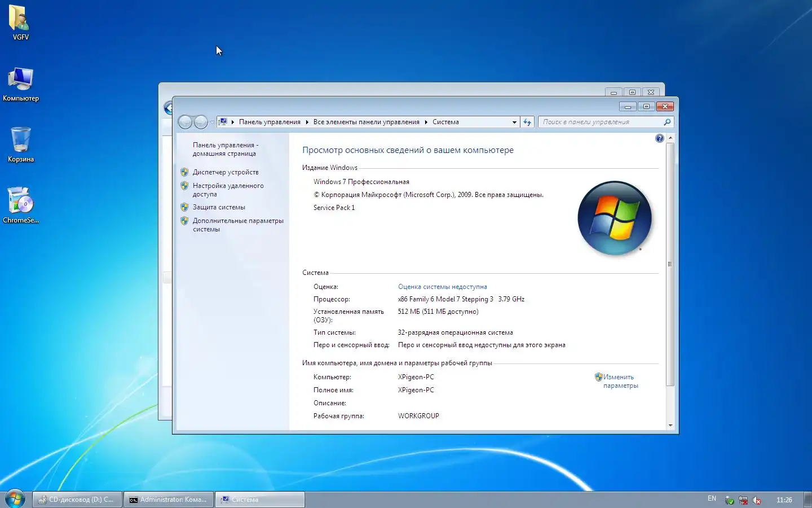Click the vertical scrollbar thumb in Система window
Viewport: 812px width, 508px height.
tap(670, 264)
